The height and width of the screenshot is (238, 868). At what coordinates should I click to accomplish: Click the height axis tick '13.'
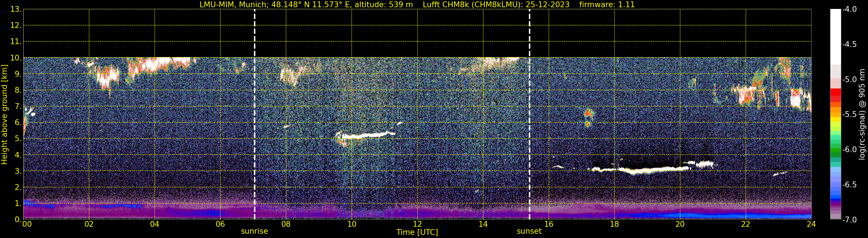coord(16,10)
